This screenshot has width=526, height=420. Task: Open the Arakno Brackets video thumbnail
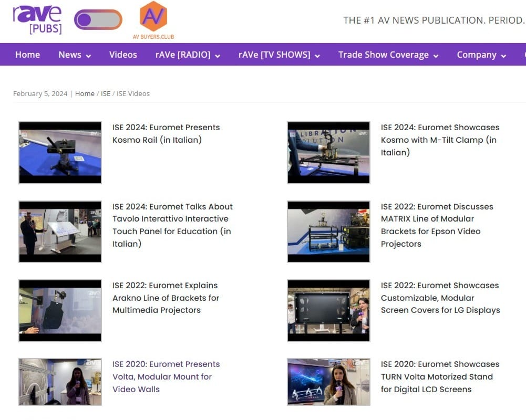click(x=60, y=311)
